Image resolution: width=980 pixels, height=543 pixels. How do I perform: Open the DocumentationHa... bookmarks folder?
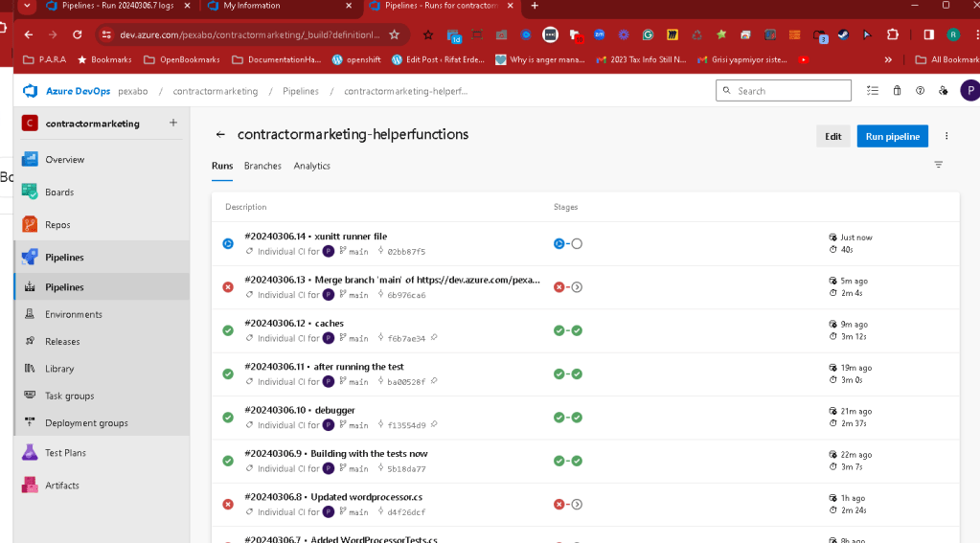276,60
